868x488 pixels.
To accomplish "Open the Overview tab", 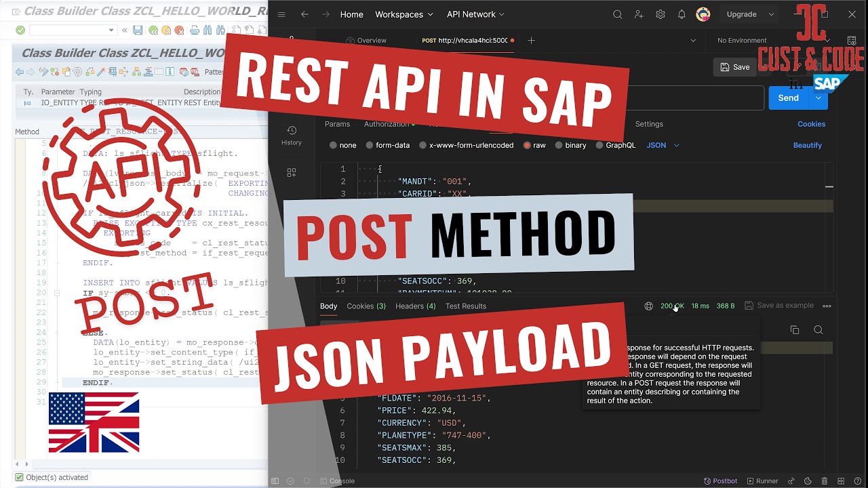I will (x=367, y=41).
